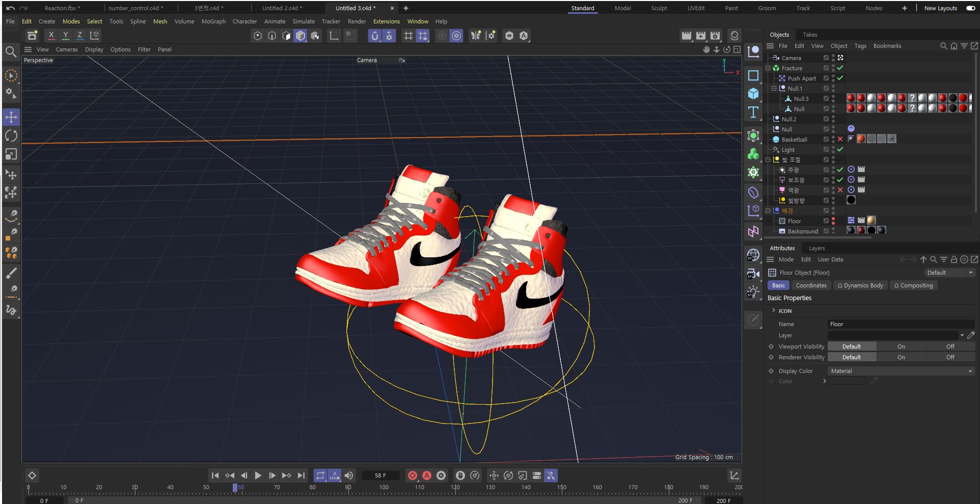The width and height of the screenshot is (980, 504).
Task: Click the live selection tool icon
Action: point(11,76)
